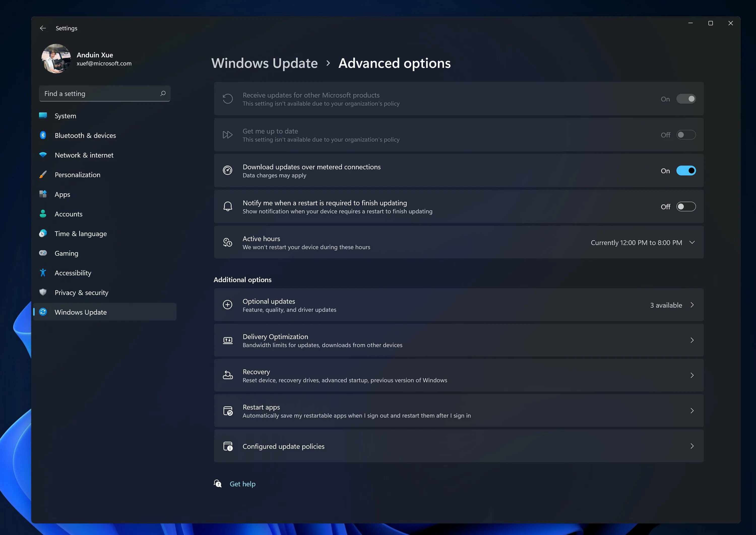Open Recovery reset device options
Viewport: 756px width, 535px height.
click(x=458, y=375)
